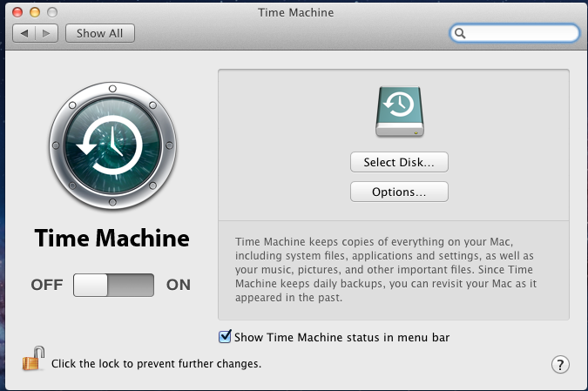Click the magnifying glass search icon
The image size is (588, 391).
click(x=461, y=33)
